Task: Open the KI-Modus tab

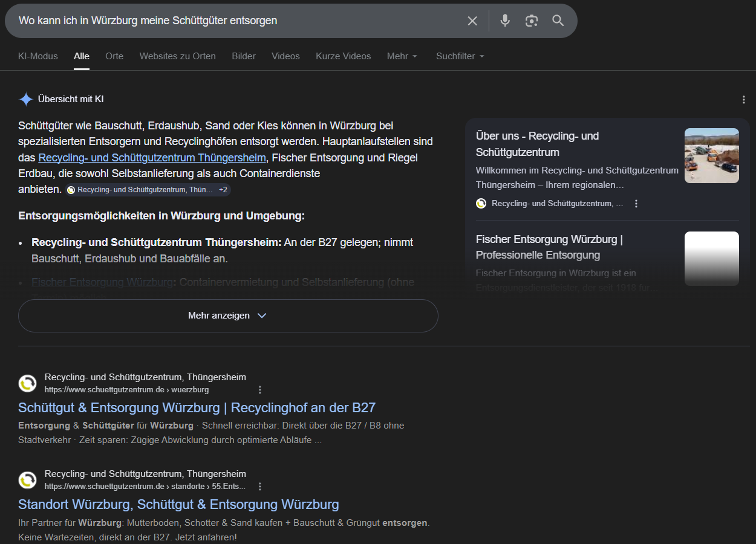Action: coord(37,56)
